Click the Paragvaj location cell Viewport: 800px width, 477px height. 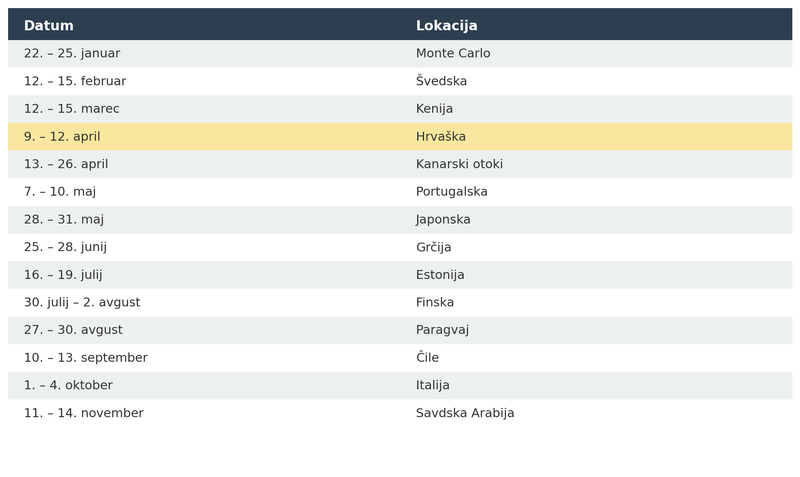(x=596, y=330)
